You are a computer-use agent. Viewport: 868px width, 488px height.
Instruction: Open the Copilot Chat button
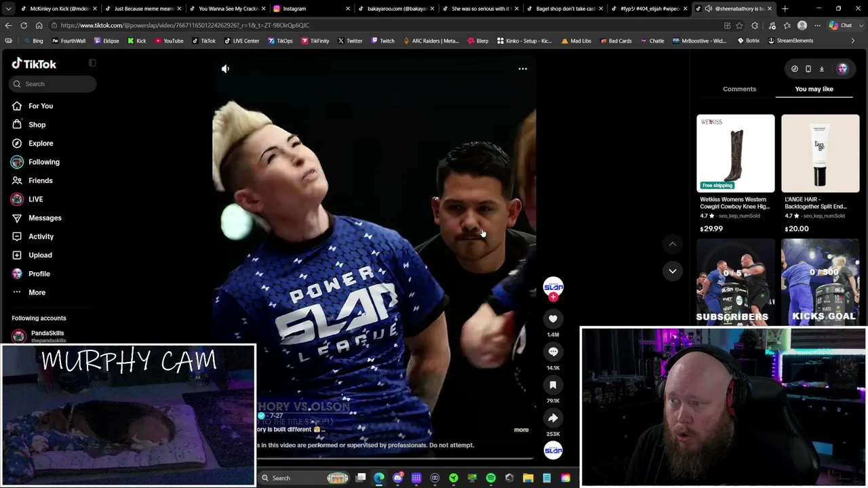point(841,25)
